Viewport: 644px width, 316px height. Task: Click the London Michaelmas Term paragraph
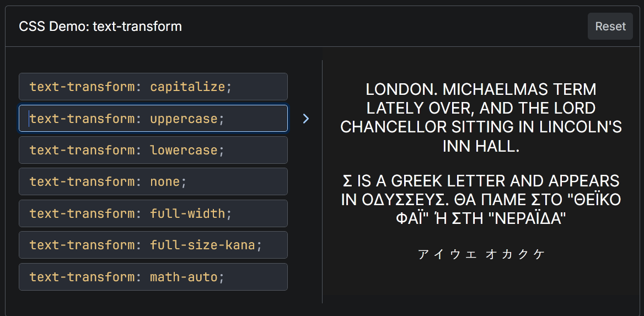pos(481,118)
